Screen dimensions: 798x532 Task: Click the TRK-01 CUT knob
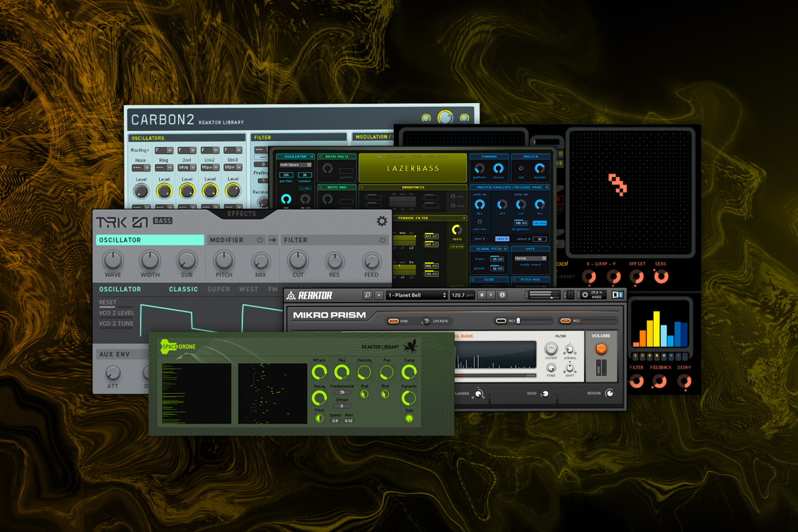298,261
